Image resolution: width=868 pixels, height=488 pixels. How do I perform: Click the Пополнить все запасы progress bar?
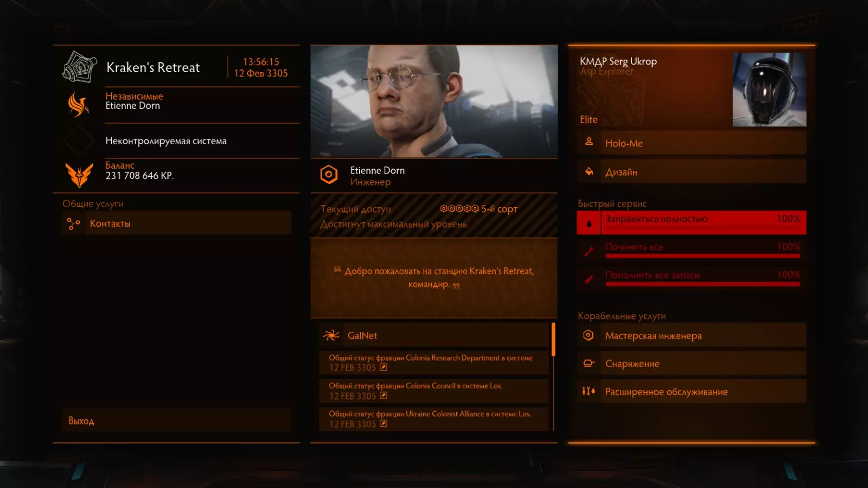[703, 284]
